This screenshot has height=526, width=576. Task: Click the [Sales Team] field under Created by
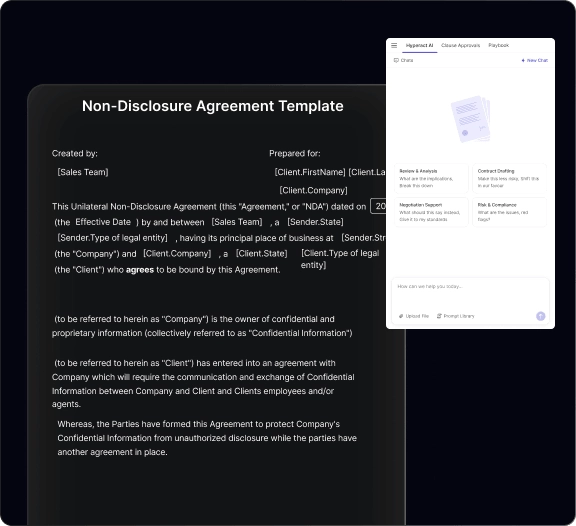point(83,172)
